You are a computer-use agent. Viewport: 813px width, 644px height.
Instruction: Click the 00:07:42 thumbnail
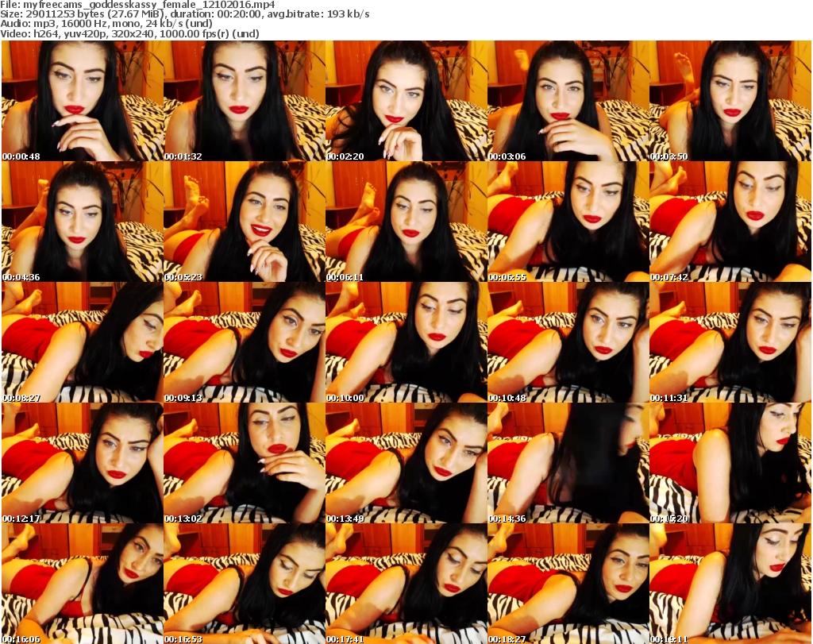[730, 222]
